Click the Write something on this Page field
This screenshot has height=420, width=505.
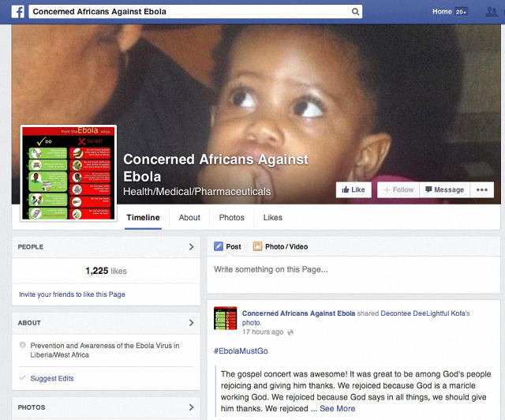(x=353, y=275)
